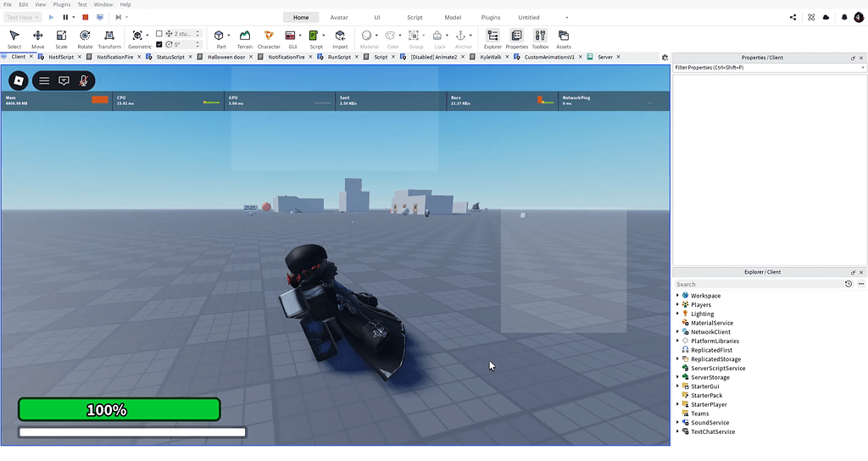Viewport: 868px width, 461px height.
Task: Click the Geometric collisions icon
Action: [137, 36]
